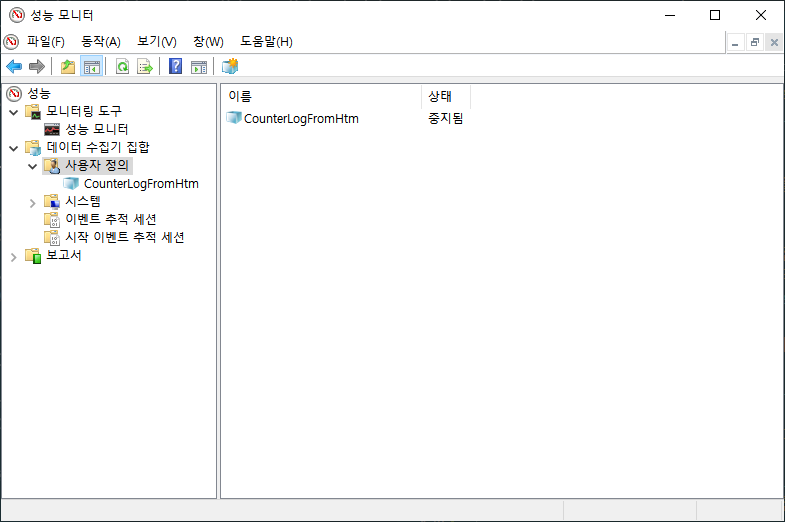Select the 시작 이벤트 추적 세션 label
This screenshot has height=522, width=785.
click(125, 237)
